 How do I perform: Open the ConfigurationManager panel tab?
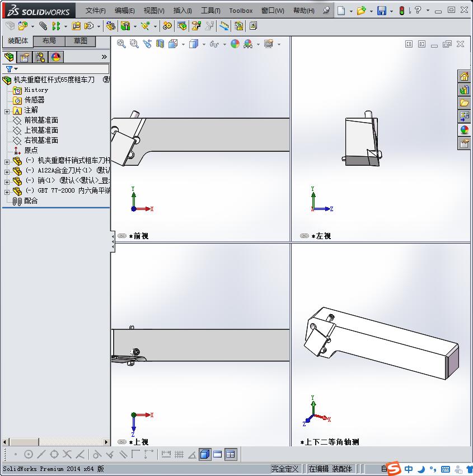[40, 57]
